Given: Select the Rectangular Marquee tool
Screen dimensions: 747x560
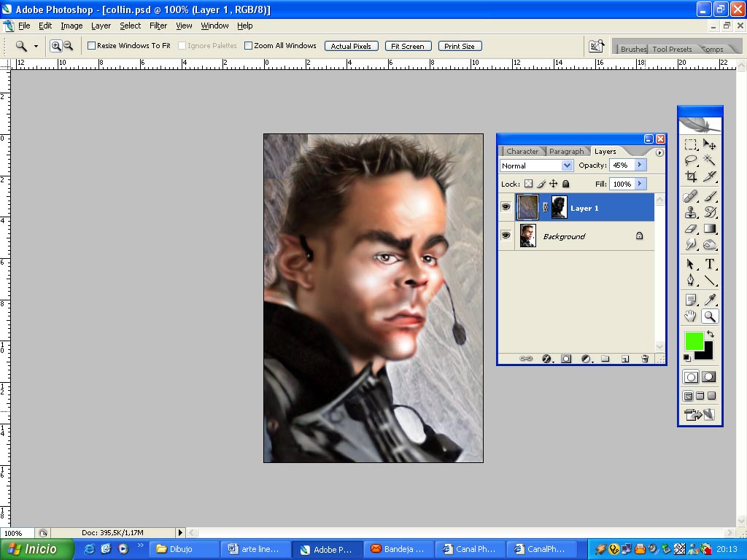Looking at the screenshot, I should 690,144.
